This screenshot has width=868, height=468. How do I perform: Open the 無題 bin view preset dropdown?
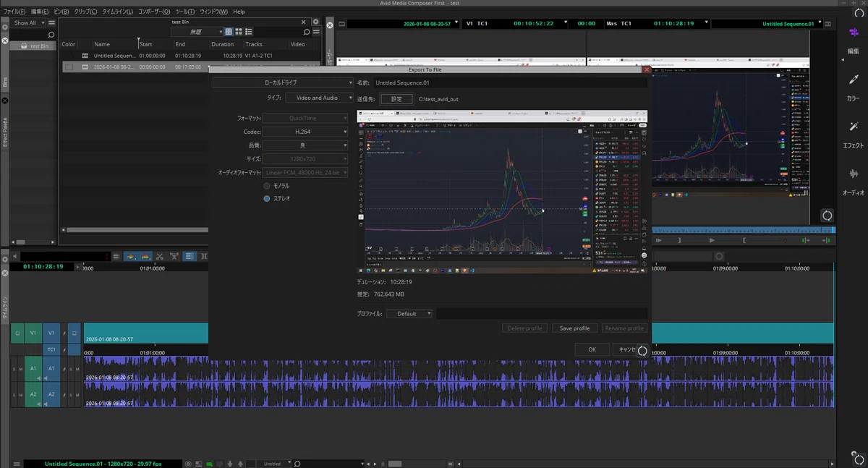(x=197, y=32)
